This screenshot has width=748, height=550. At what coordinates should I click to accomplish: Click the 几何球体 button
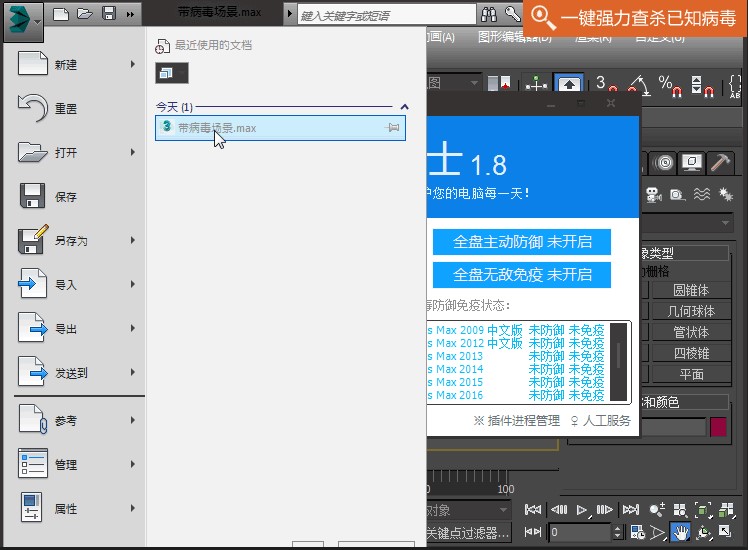pos(691,311)
